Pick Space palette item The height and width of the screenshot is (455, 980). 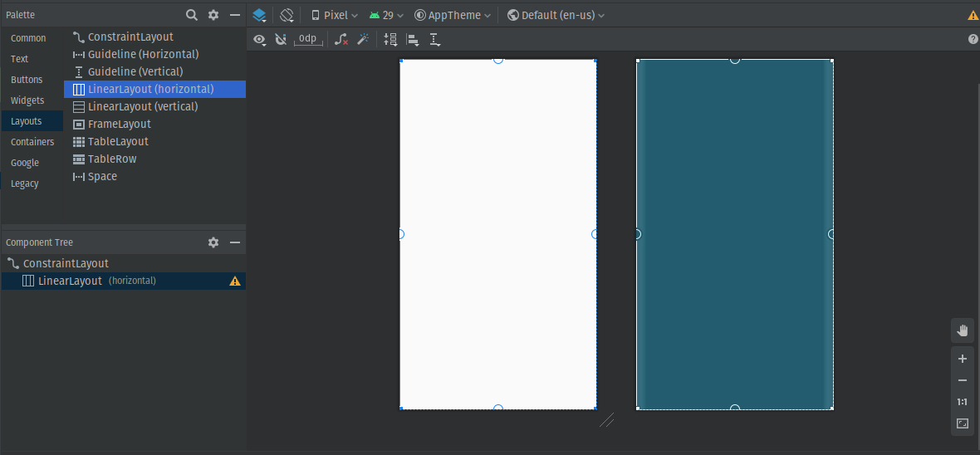pyautogui.click(x=155, y=177)
